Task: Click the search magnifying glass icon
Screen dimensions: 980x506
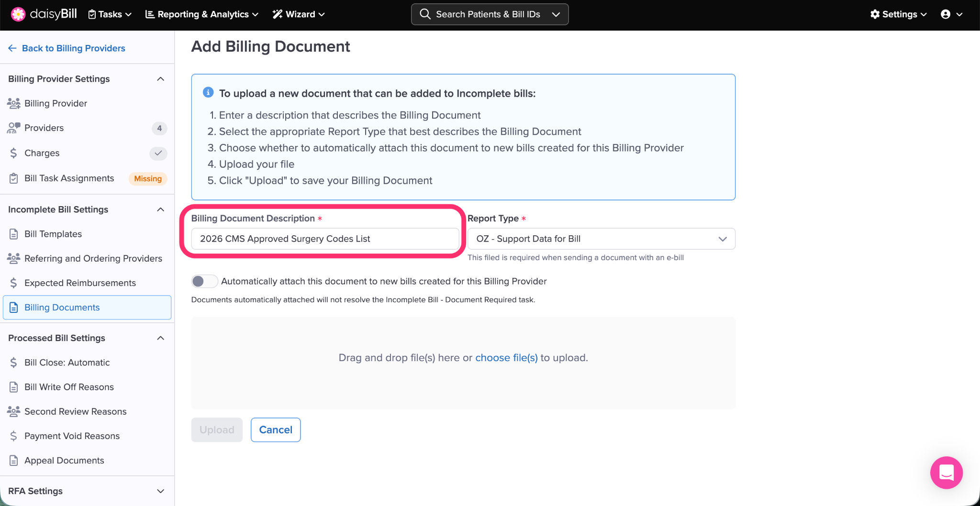Action: 425,14
